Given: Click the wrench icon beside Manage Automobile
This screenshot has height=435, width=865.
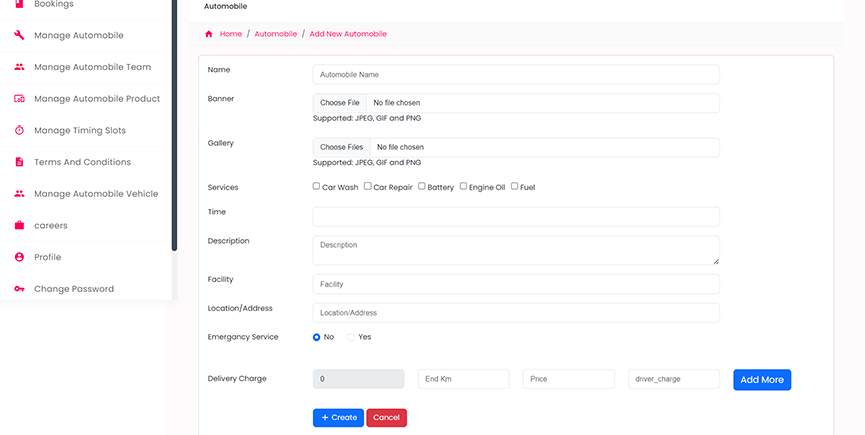Looking at the screenshot, I should pyautogui.click(x=19, y=35).
